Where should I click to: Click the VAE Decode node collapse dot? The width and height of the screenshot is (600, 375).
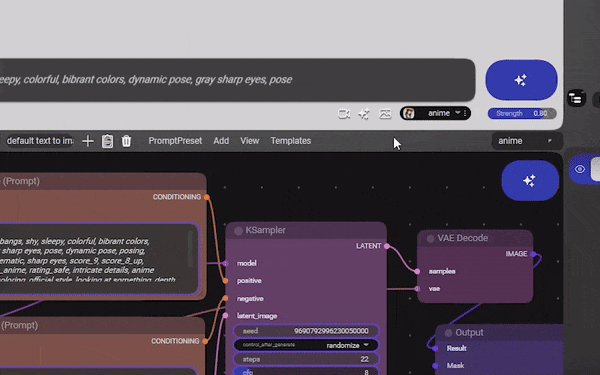[430, 239]
